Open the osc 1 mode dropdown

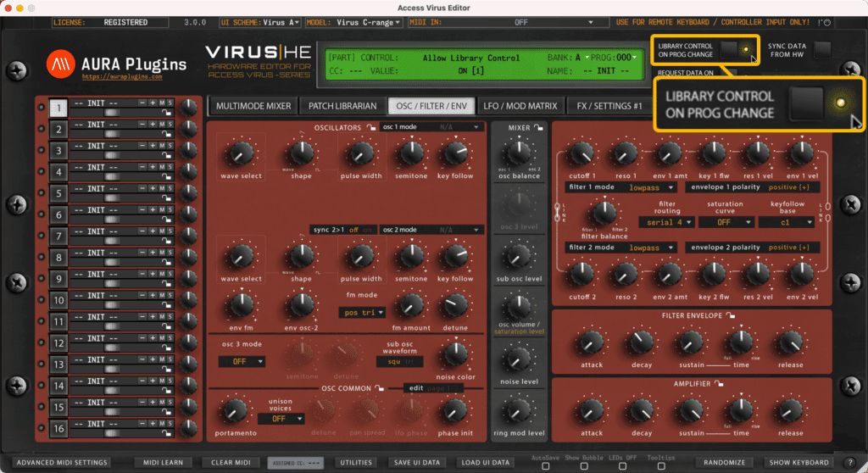tap(431, 127)
